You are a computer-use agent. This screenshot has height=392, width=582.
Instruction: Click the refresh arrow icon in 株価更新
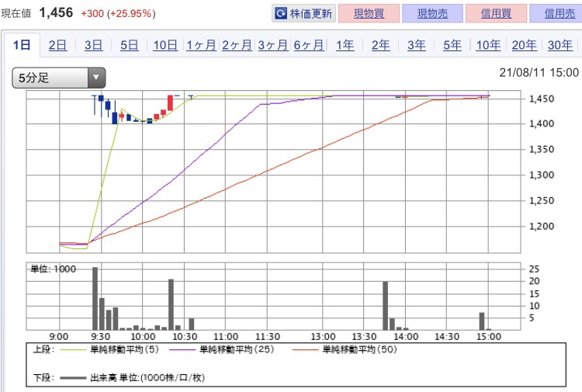281,14
